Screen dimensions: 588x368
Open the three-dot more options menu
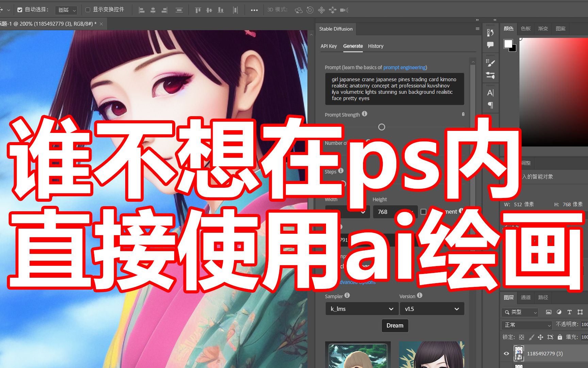(254, 10)
